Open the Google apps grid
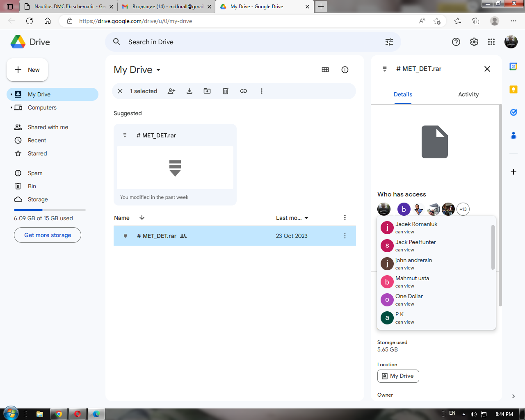525x420 pixels. [x=491, y=42]
